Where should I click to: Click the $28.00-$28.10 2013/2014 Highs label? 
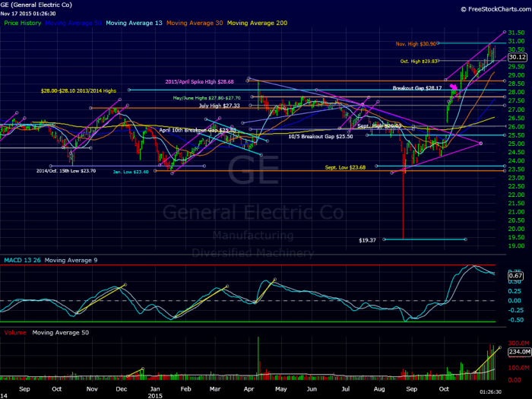(78, 91)
